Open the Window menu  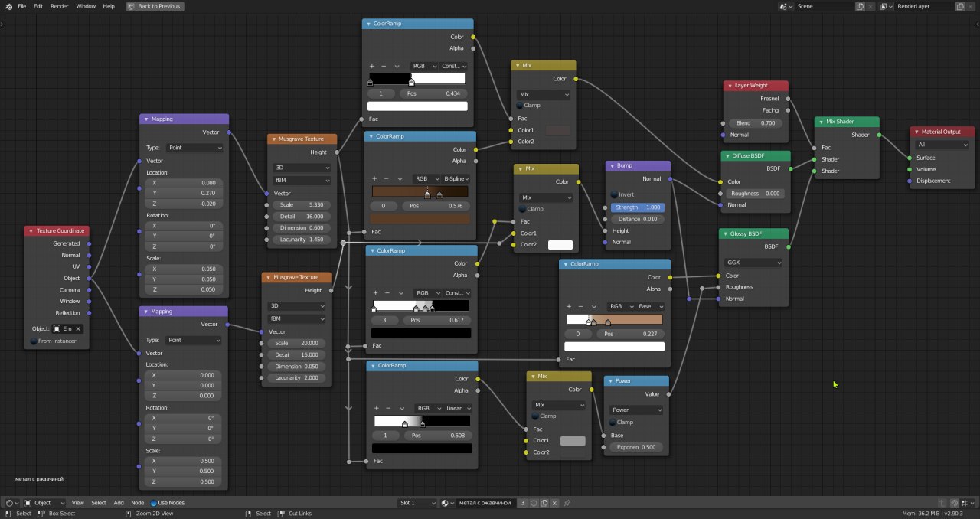point(86,5)
